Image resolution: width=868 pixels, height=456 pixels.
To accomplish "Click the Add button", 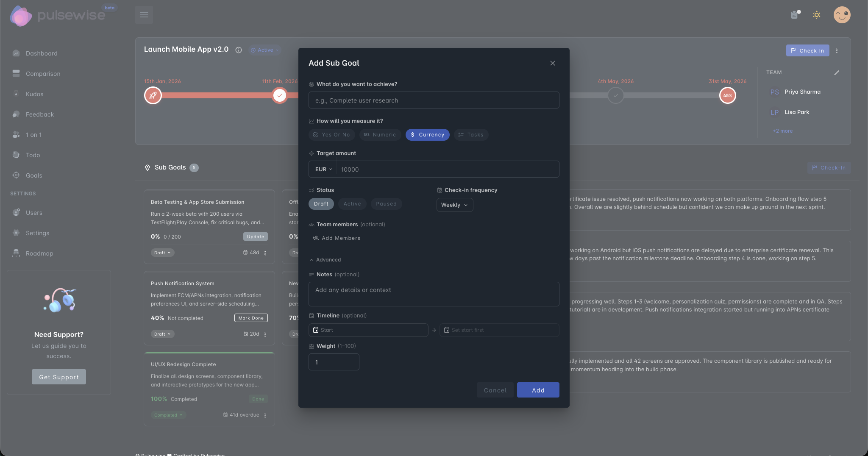I will pos(538,390).
